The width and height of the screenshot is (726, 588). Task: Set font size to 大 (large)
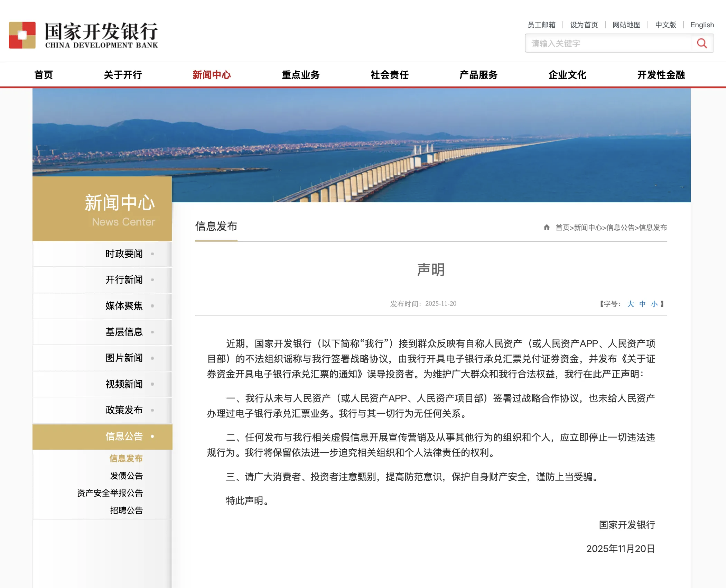(x=630, y=304)
